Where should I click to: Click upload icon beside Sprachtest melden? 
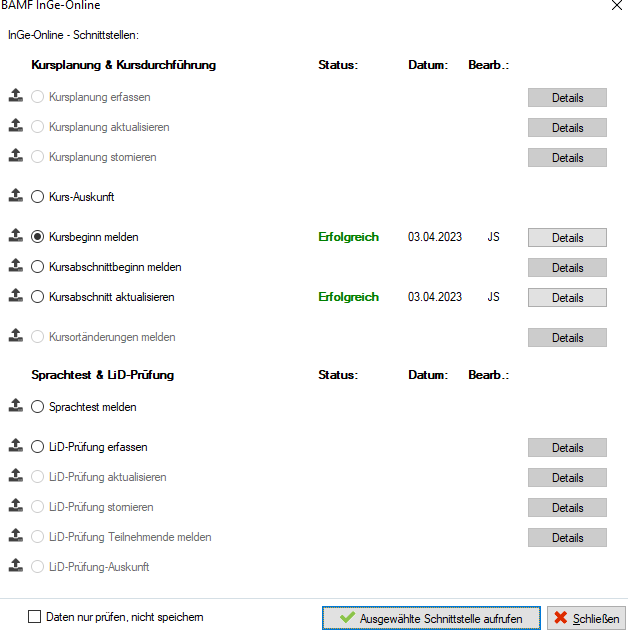(x=16, y=405)
